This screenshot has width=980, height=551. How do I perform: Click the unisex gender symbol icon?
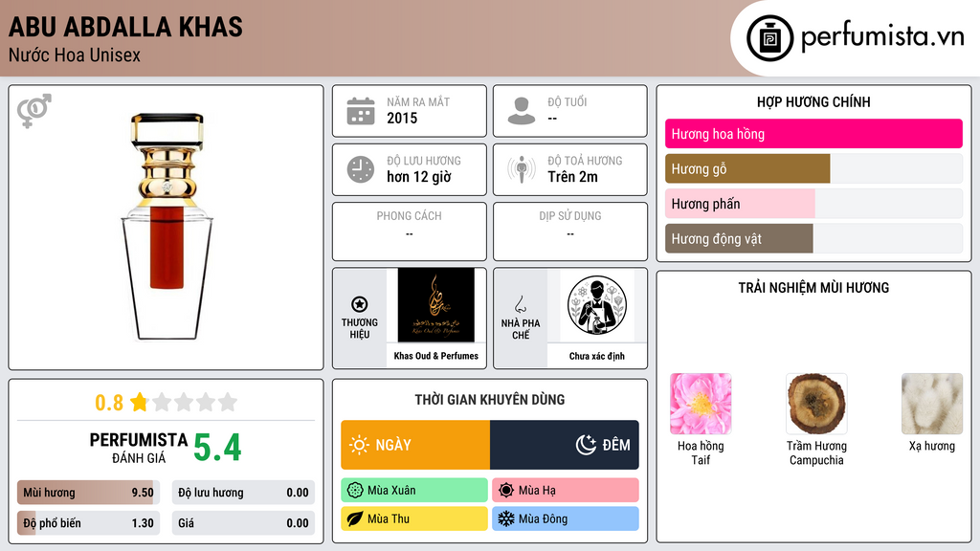tap(34, 111)
